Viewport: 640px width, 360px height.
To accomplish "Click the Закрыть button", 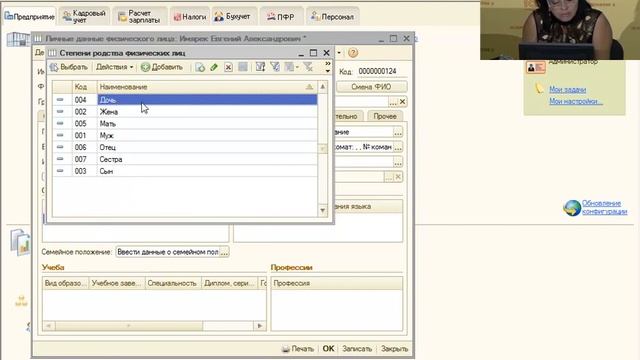I will [394, 349].
